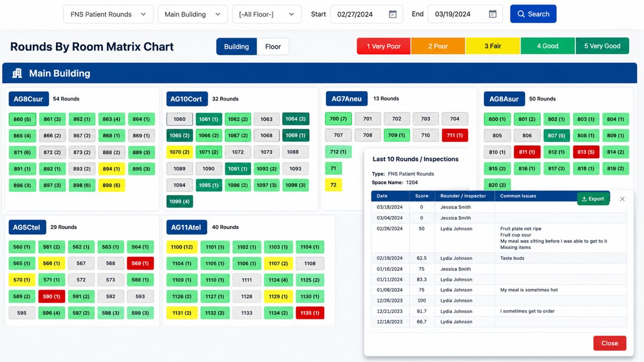Open room 1135 red tile
The image size is (644, 362).
pos(310,313)
